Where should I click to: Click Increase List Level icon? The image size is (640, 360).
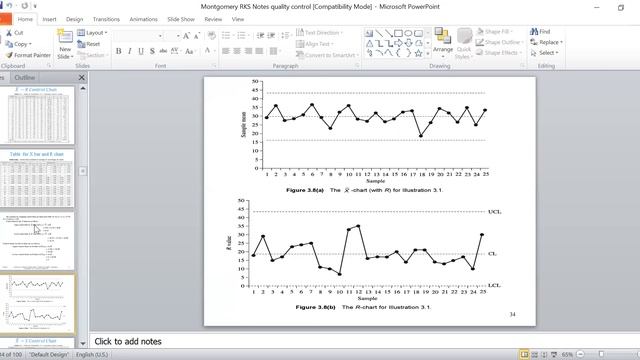(271, 36)
